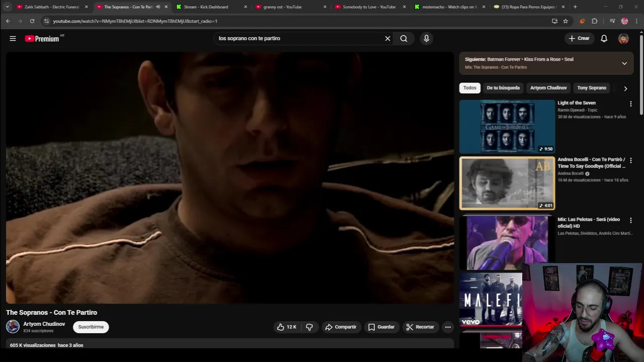Open options menu for Andrea Bocelli video
Screen dimensions: 644x362
630,161
